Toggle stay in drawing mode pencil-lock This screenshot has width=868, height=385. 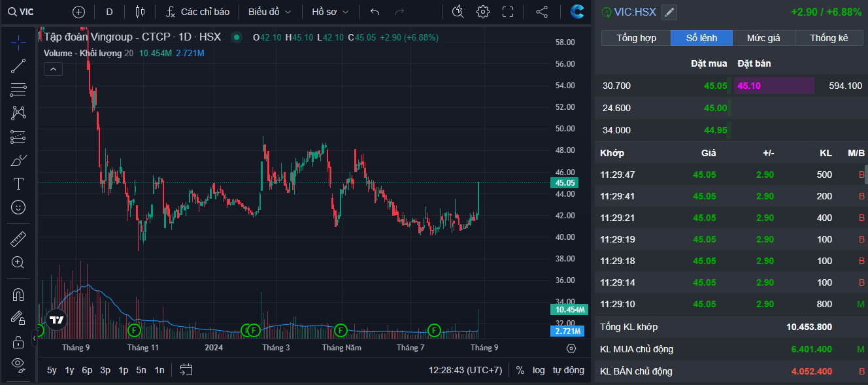coord(18,318)
